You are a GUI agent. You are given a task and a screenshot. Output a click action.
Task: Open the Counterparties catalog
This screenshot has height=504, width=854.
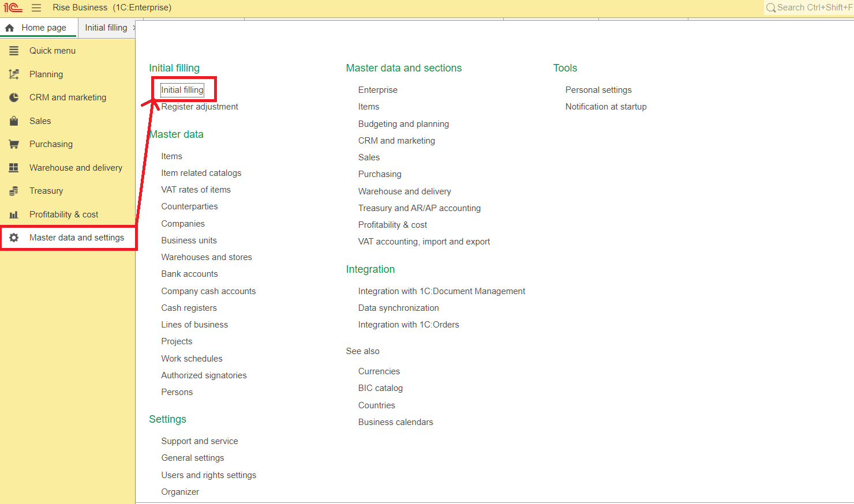click(190, 206)
